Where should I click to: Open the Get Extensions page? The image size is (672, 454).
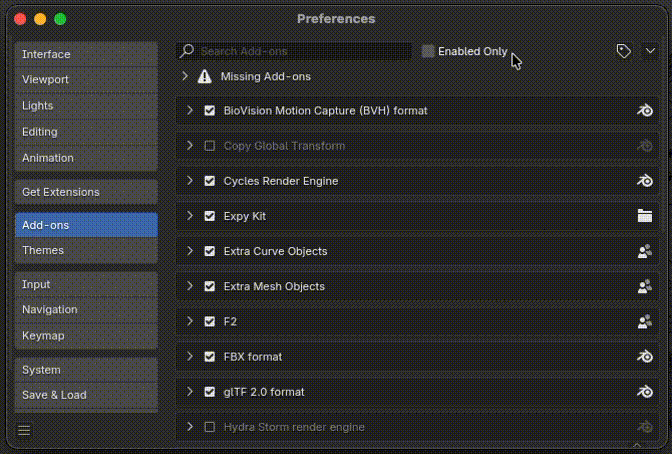pyautogui.click(x=86, y=191)
